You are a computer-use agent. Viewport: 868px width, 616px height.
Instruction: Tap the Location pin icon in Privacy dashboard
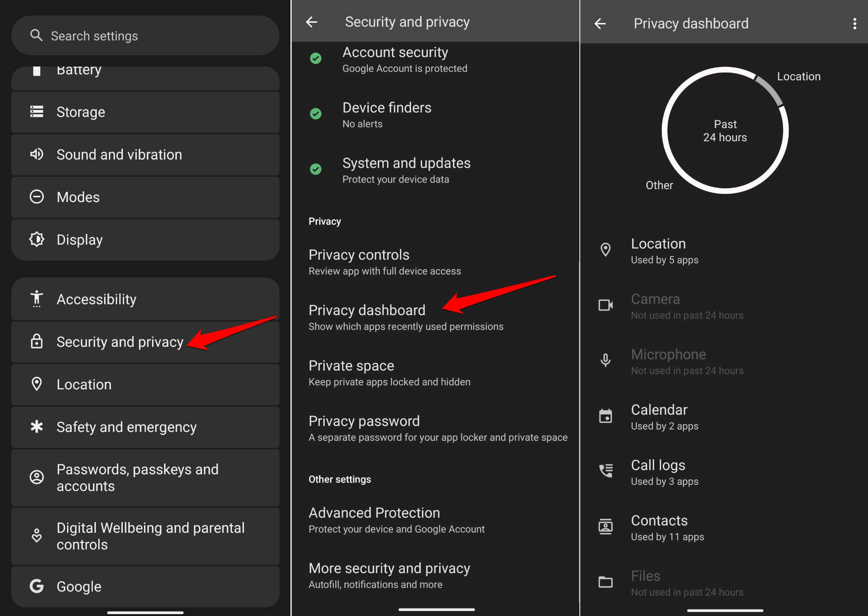click(x=606, y=250)
